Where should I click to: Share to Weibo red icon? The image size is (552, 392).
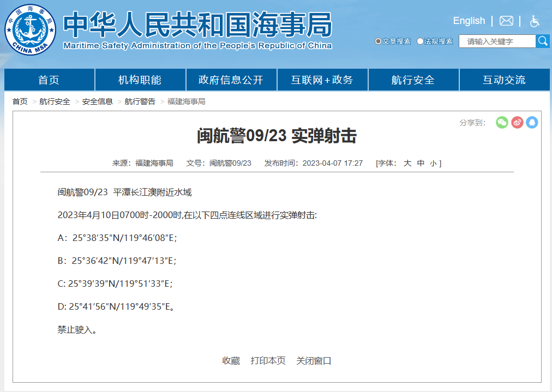[x=517, y=123]
